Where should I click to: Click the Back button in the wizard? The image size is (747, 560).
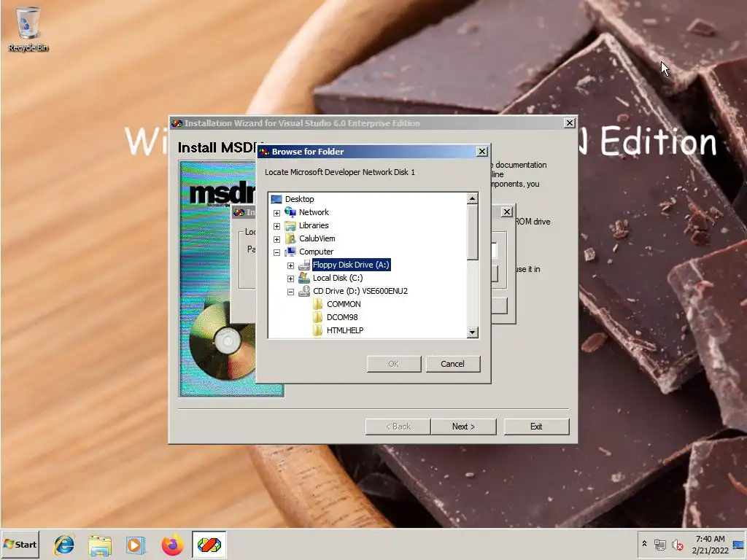(398, 427)
